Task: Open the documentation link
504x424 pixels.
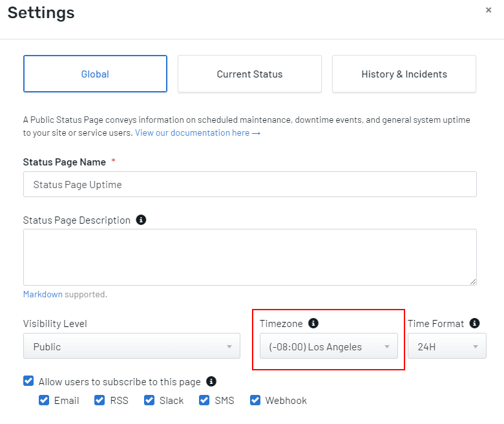Action: [x=198, y=132]
